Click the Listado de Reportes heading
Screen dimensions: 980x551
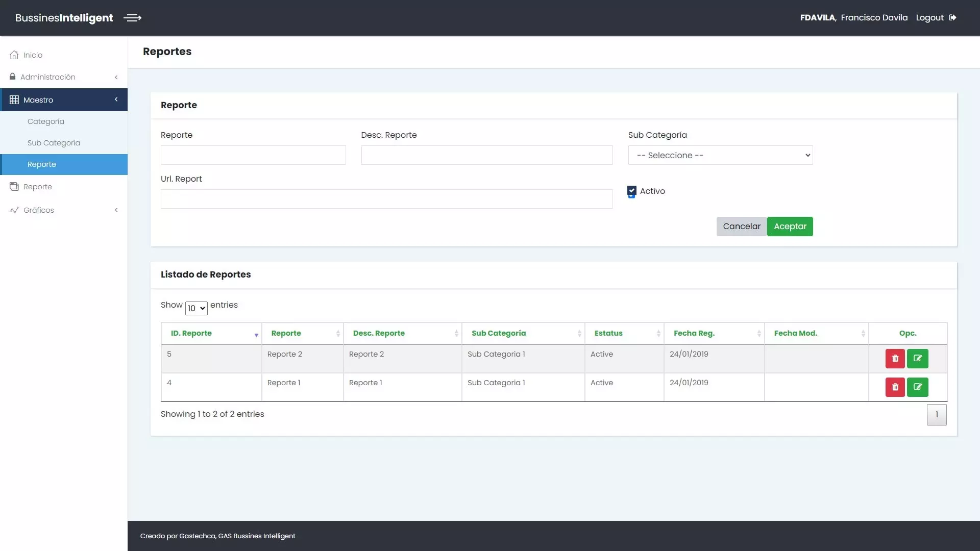[206, 274]
